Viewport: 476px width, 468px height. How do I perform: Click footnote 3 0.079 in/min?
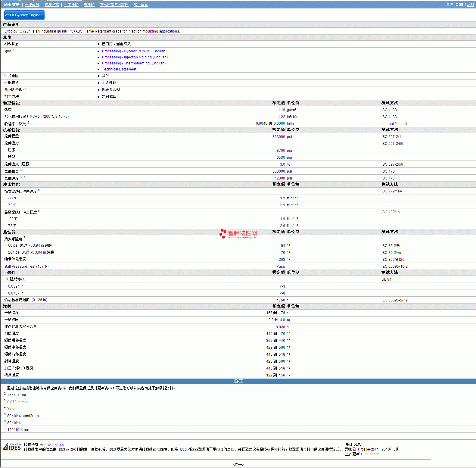(x=17, y=402)
